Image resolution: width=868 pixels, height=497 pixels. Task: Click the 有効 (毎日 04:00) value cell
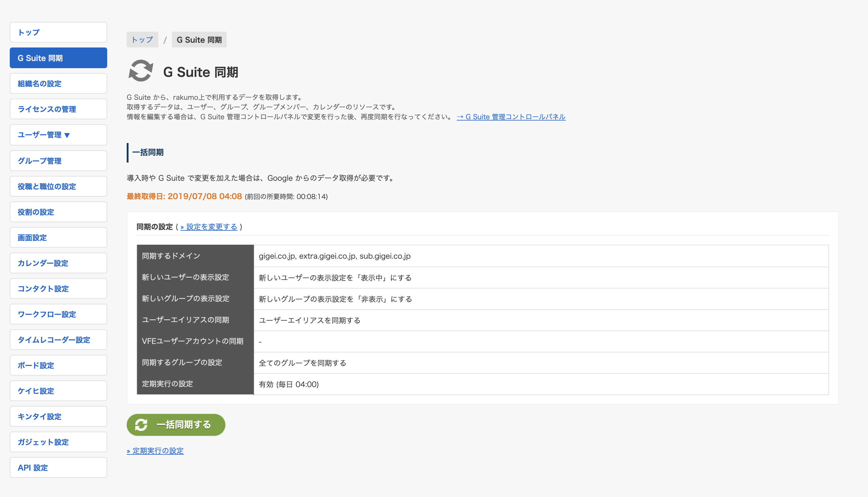point(541,384)
